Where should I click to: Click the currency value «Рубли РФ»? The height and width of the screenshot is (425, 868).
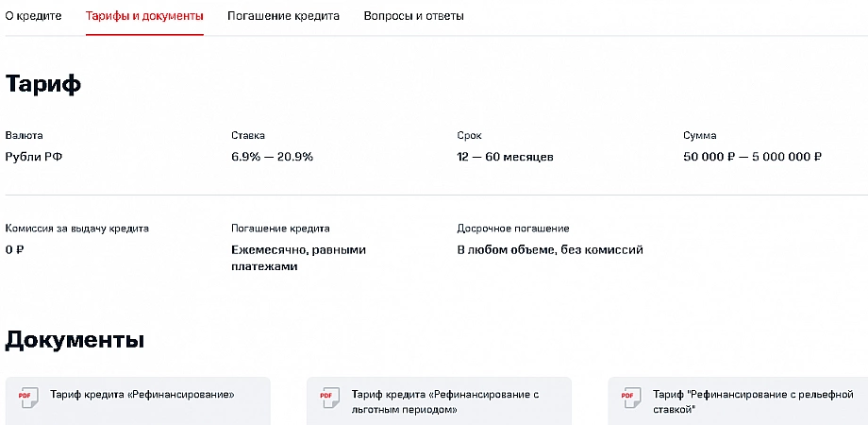pyautogui.click(x=34, y=157)
